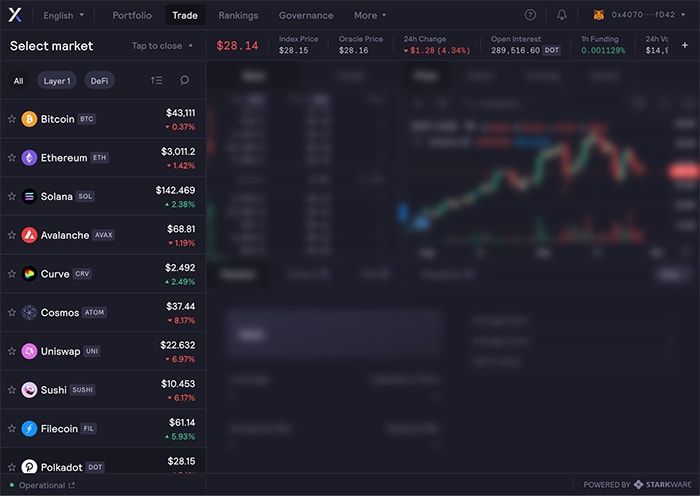Viewport: 700px width, 496px height.
Task: Open the Powered by StarkWare link
Action: pos(638,484)
